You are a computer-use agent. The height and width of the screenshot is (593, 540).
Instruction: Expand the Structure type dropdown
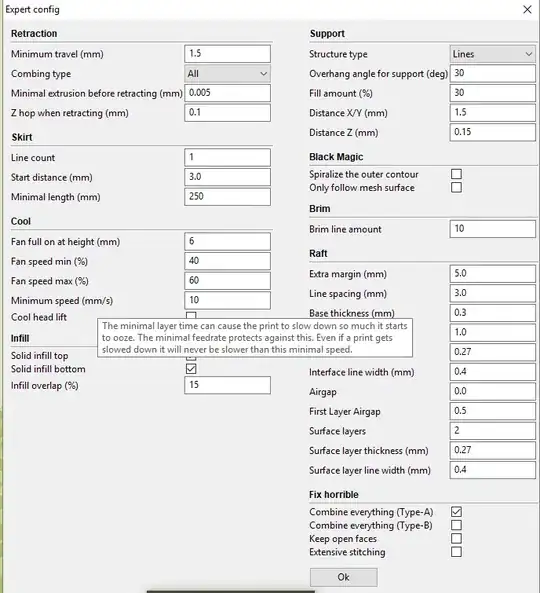[x=492, y=54]
